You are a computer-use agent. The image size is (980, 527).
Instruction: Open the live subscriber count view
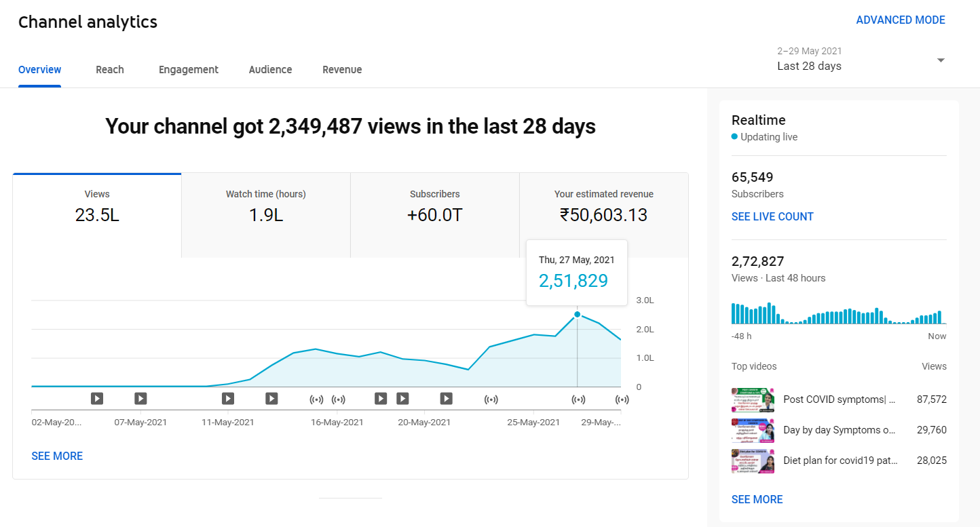(772, 216)
